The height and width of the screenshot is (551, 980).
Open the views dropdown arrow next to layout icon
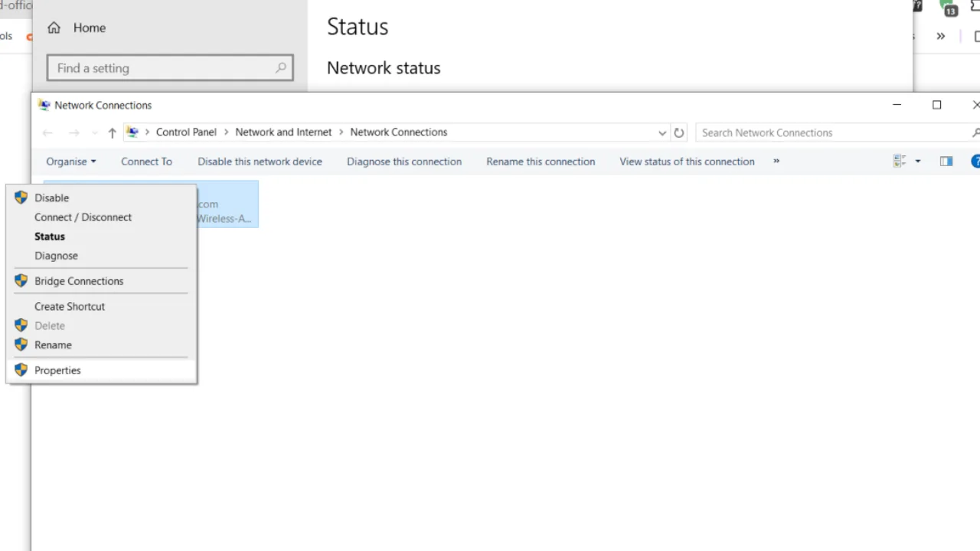click(917, 161)
